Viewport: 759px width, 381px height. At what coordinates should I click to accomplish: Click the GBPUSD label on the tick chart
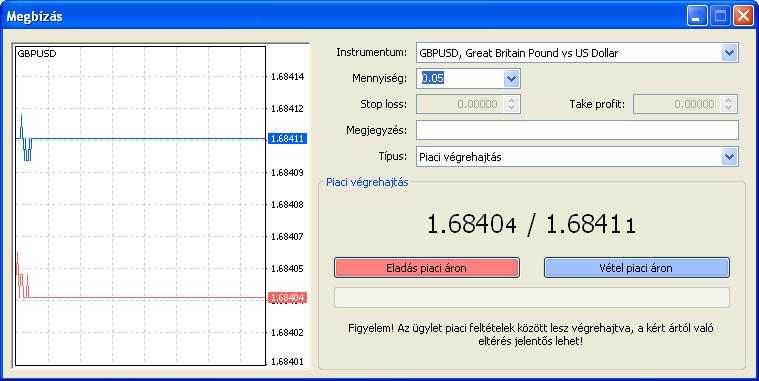click(x=37, y=54)
